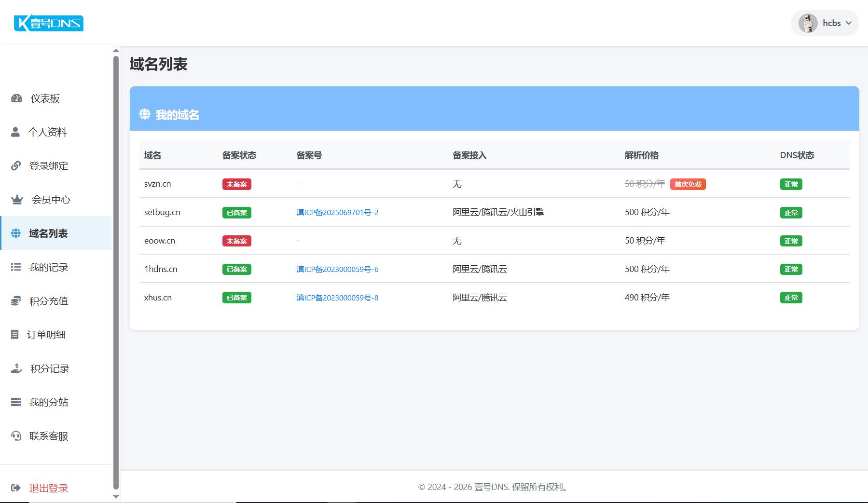Click the 联系客服 headset icon

click(16, 436)
